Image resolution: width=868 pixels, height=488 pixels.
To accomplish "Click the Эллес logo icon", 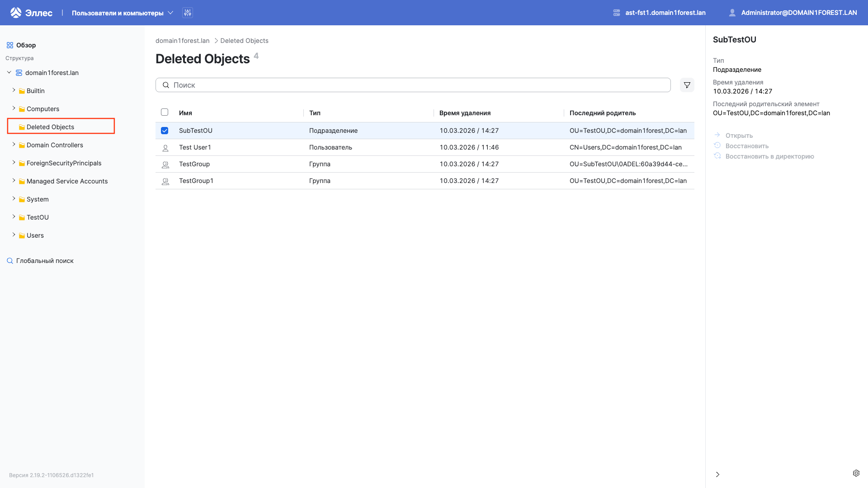I will (x=16, y=12).
